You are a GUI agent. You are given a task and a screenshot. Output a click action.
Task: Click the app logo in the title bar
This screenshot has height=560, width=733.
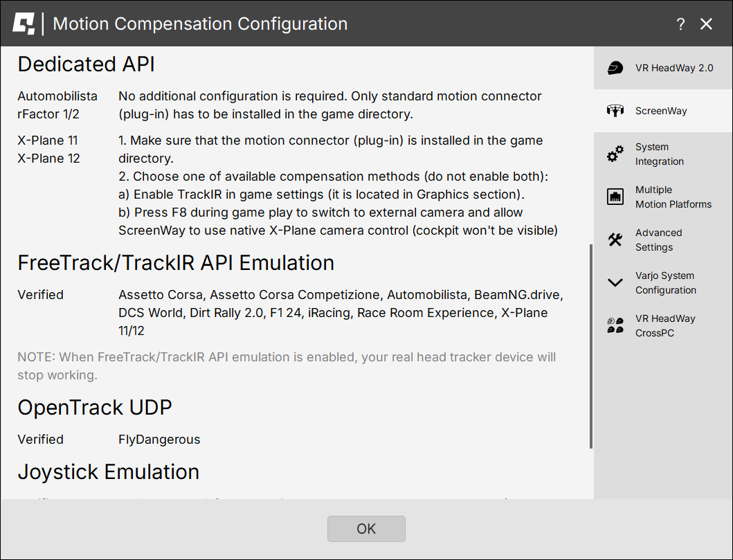click(x=24, y=24)
